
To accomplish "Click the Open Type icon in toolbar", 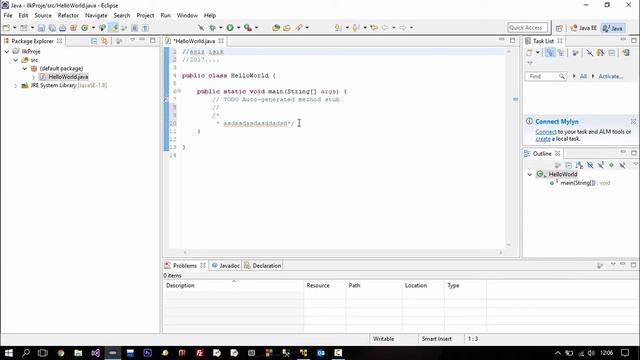I will click(276, 28).
